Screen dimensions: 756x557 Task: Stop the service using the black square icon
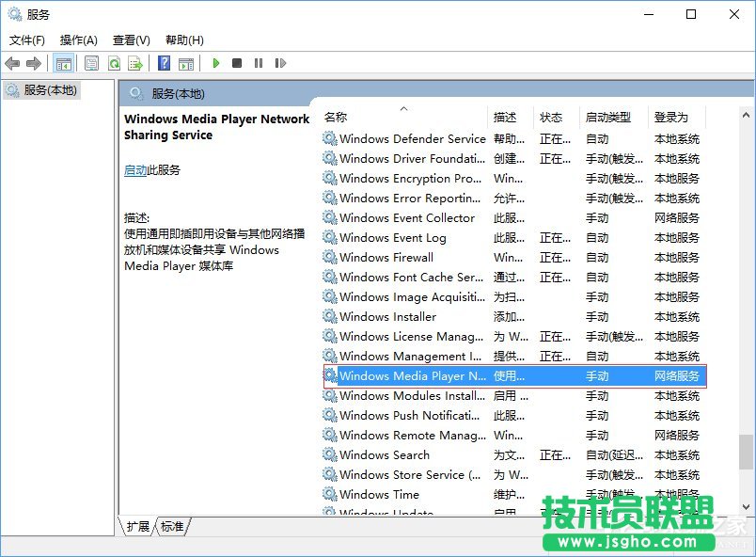pyautogui.click(x=239, y=63)
